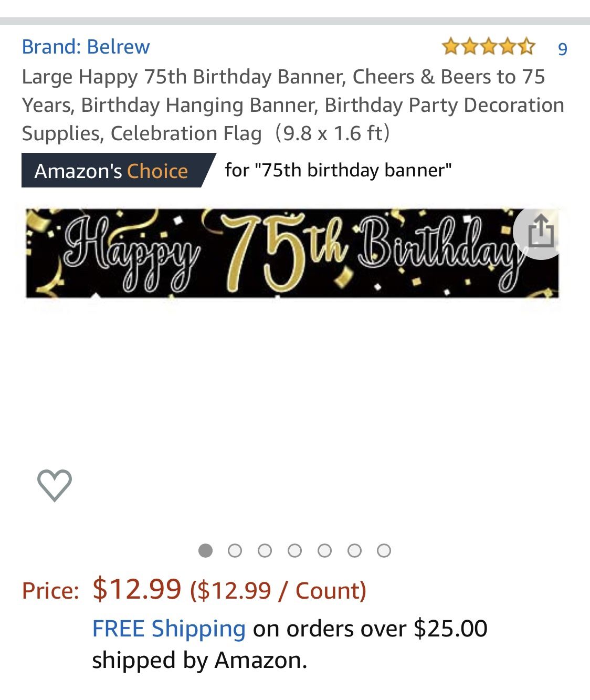Viewport: 590px width, 700px height.
Task: Open FREE Shipping details link
Action: click(168, 628)
